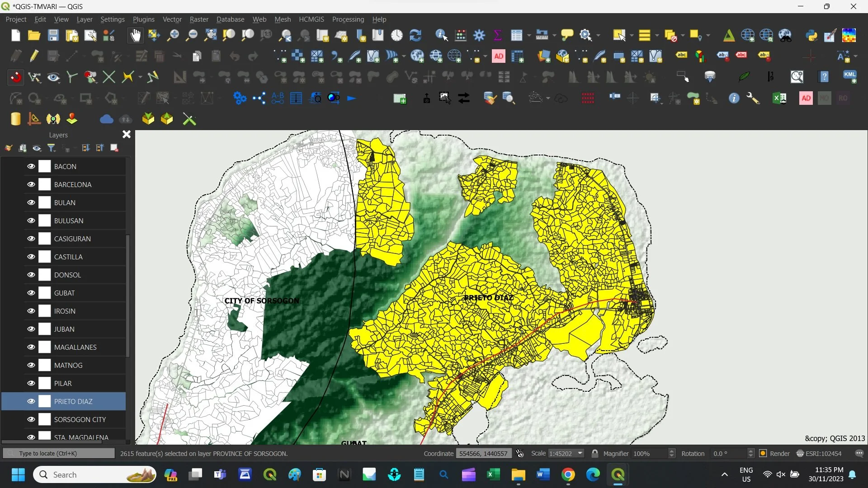Click the Type to locate search field
The height and width of the screenshot is (488, 868).
59,453
